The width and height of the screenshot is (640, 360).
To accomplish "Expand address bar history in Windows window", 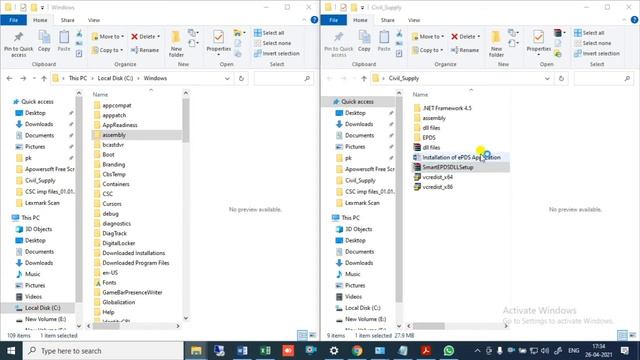I will [227, 78].
